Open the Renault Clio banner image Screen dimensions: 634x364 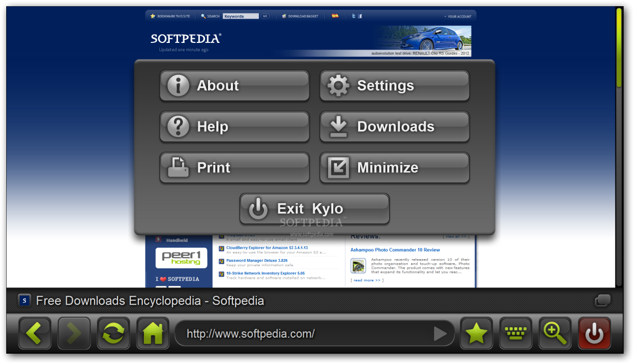(421, 41)
